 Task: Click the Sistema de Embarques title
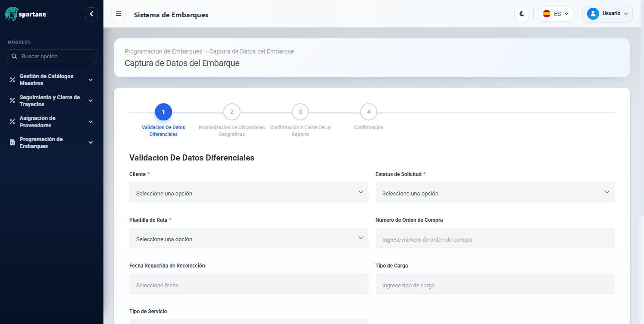(171, 15)
